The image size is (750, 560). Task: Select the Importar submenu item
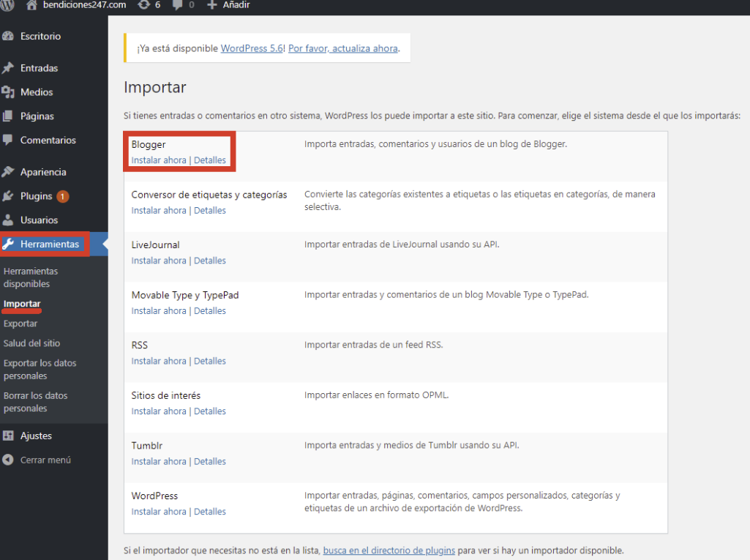coord(22,304)
